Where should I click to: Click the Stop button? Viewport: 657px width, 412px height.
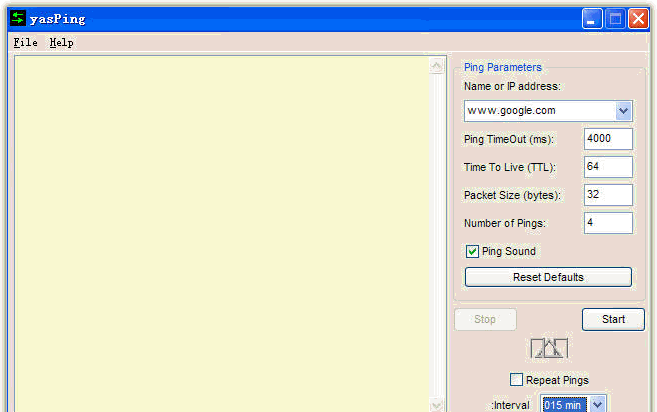click(485, 319)
